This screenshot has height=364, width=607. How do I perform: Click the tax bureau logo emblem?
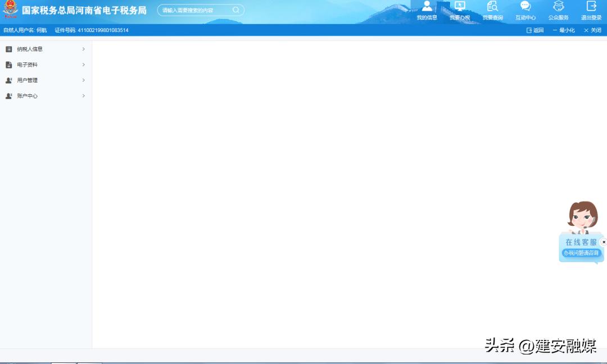(10, 10)
